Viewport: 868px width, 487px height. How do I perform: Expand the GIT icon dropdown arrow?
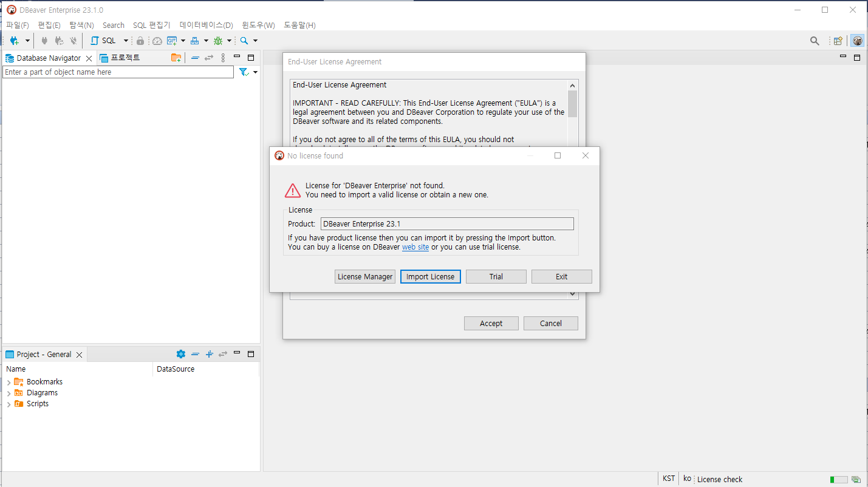pos(183,41)
